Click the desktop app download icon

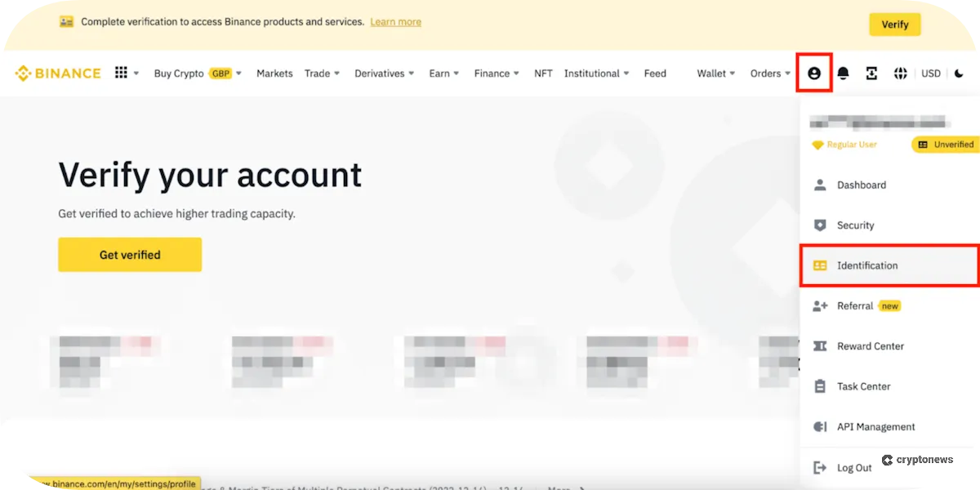tap(871, 73)
